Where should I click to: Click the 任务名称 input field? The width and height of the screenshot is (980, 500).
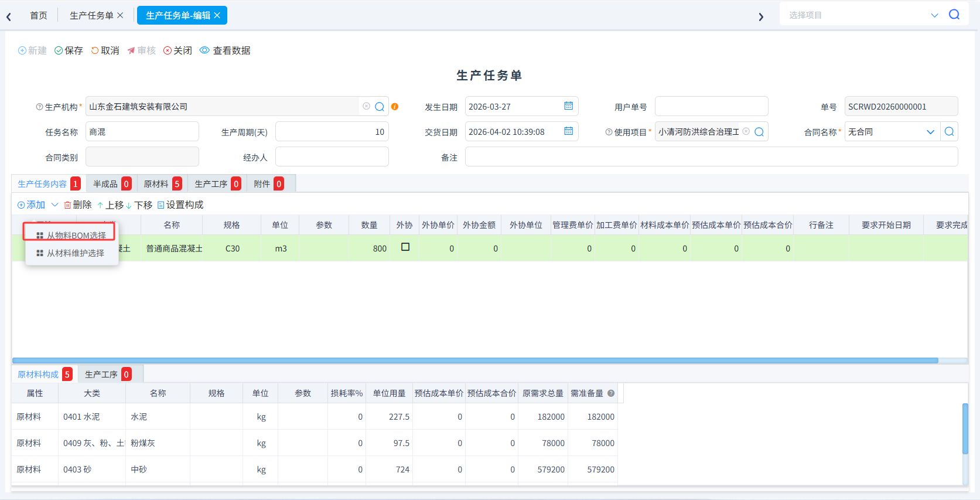(142, 132)
